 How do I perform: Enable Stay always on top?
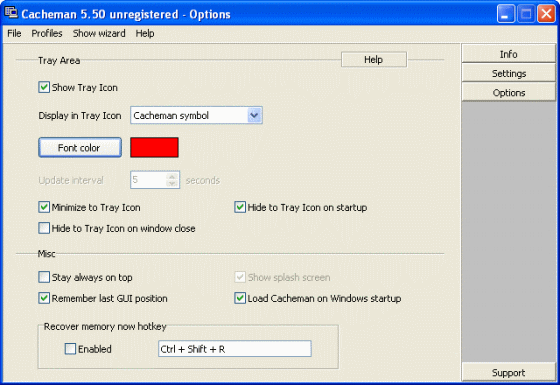pyautogui.click(x=44, y=277)
